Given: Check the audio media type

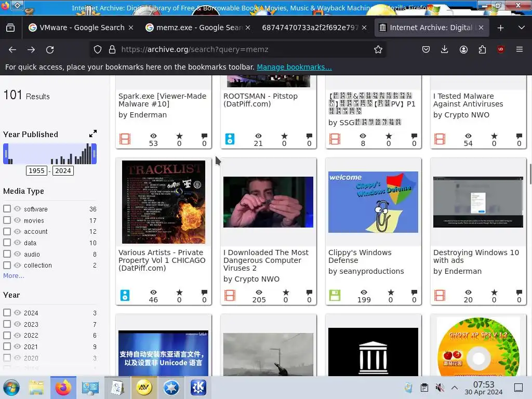Looking at the screenshot, I should 7,254.
